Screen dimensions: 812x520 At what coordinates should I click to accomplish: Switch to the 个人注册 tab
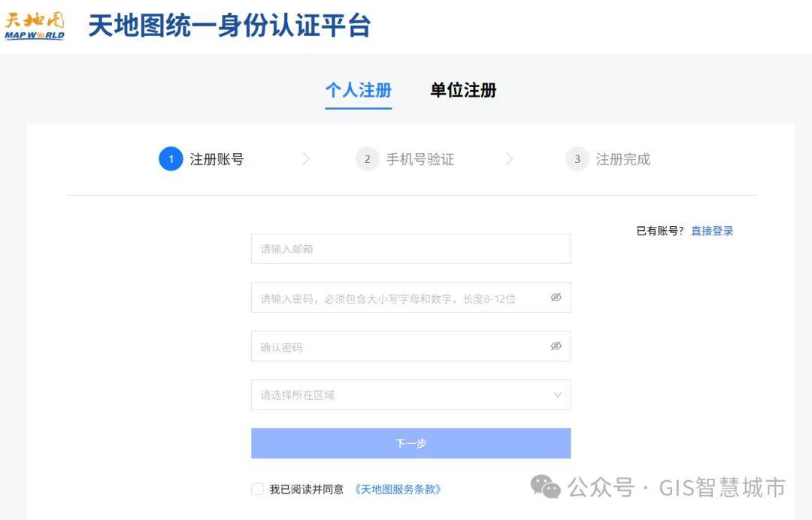pos(358,90)
